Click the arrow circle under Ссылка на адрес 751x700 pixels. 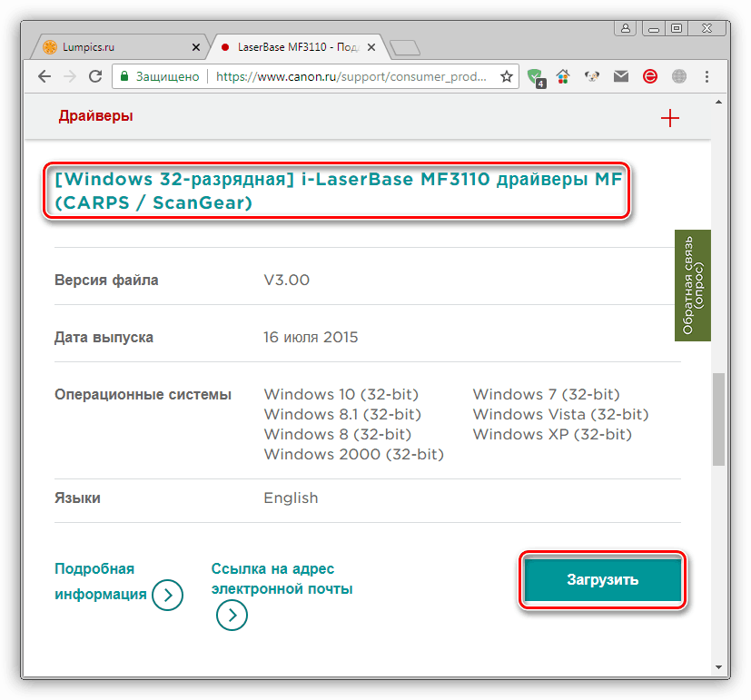point(232,615)
